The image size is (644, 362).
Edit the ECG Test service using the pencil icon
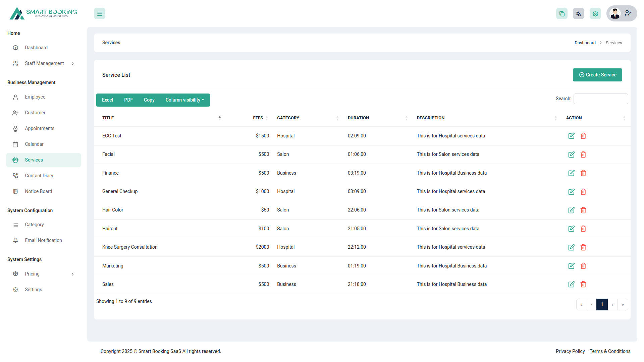coord(572,136)
